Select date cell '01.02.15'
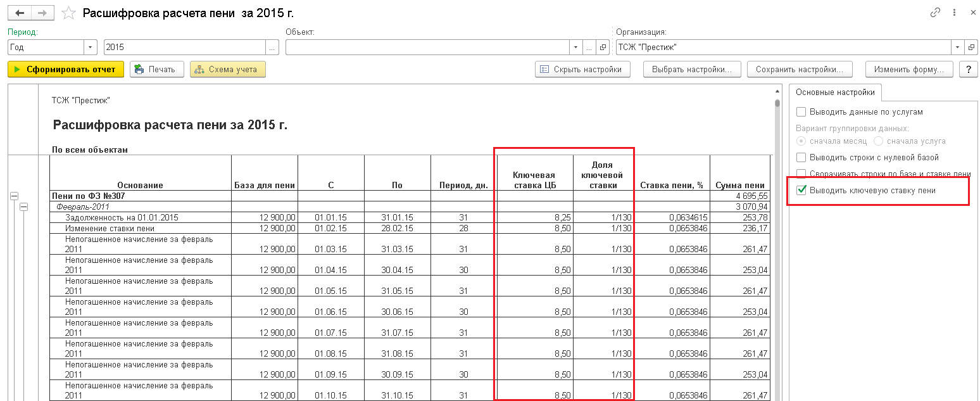The width and height of the screenshot is (980, 401). 331,228
